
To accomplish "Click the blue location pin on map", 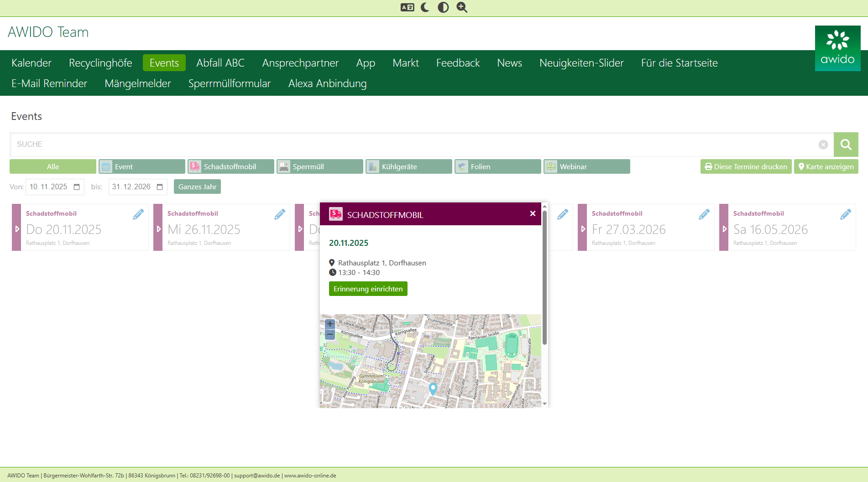I will 433,388.
